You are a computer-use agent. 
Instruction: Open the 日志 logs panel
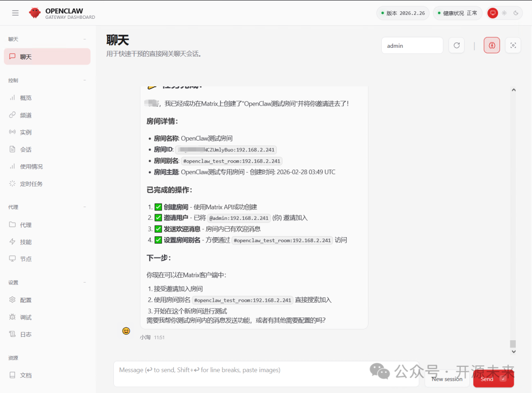(26, 334)
